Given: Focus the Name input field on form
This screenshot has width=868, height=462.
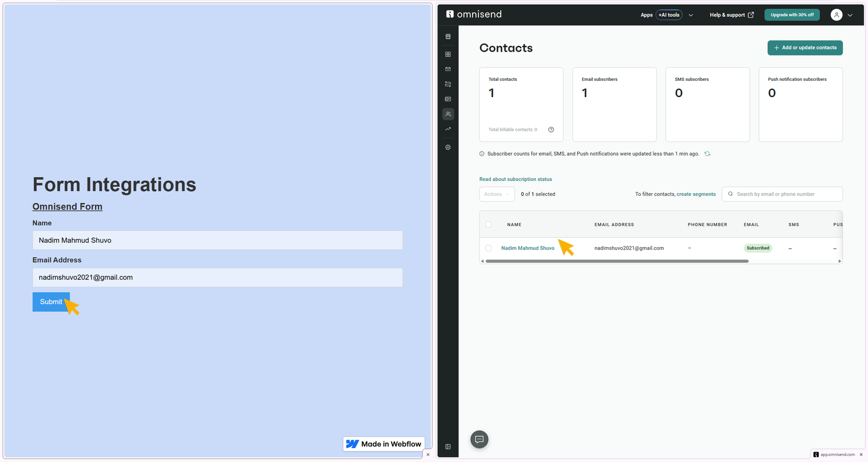Looking at the screenshot, I should (218, 241).
